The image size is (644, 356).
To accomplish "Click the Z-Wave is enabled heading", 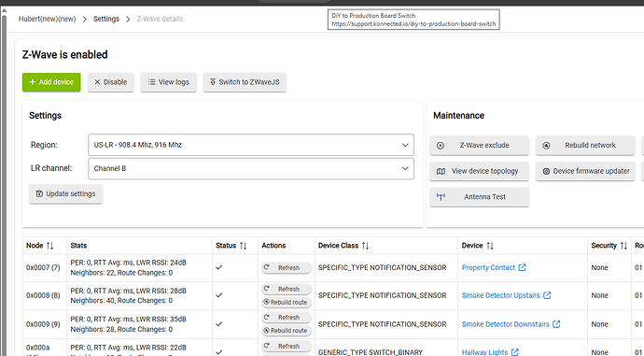I will [x=65, y=55].
